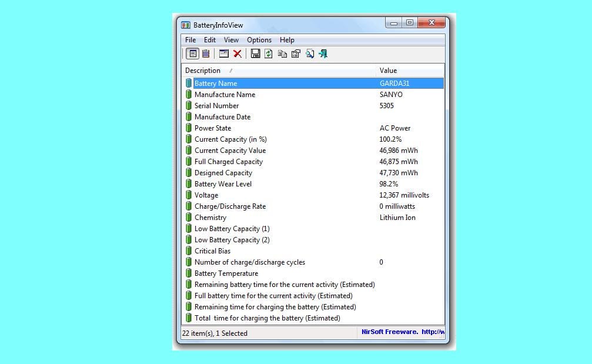This screenshot has width=592, height=364.
Task: Select the Power State row
Action: [313, 128]
